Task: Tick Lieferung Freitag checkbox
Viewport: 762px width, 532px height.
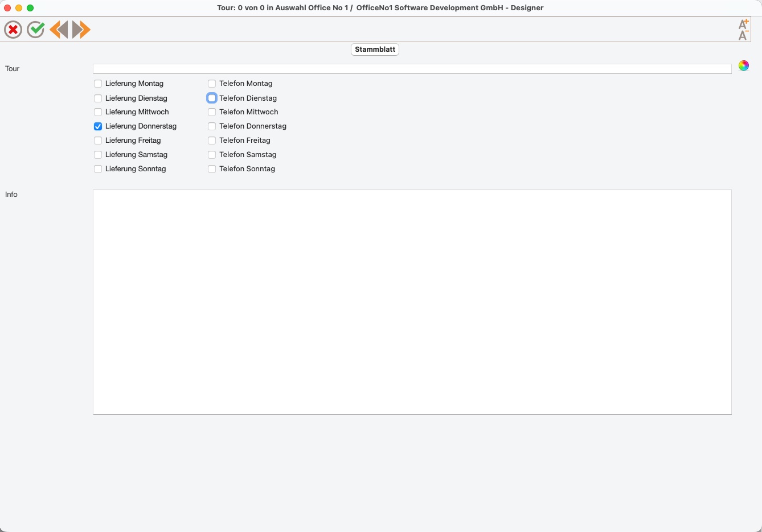Action: point(98,141)
